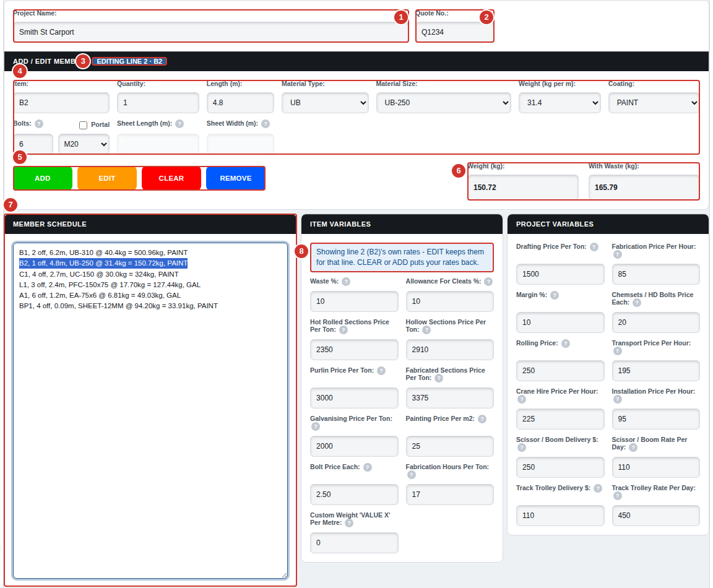The height and width of the screenshot is (588, 713).
Task: Click Track Trolley Rate Per Day help icon
Action: pos(618,496)
